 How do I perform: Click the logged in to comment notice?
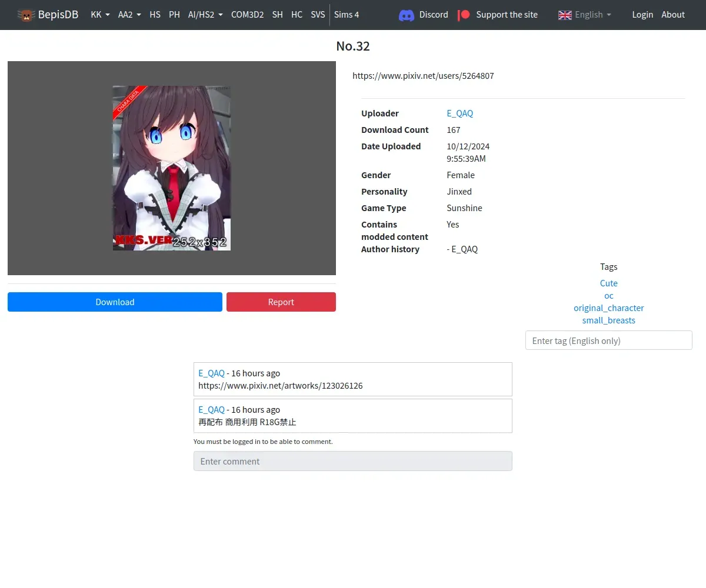click(x=263, y=442)
